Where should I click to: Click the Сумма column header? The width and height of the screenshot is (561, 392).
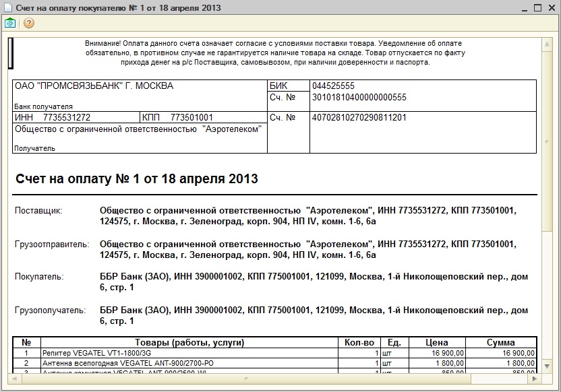coord(501,342)
